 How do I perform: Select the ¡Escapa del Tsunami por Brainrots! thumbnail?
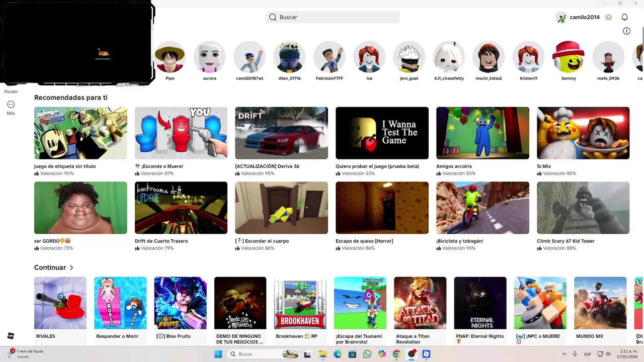[360, 303]
